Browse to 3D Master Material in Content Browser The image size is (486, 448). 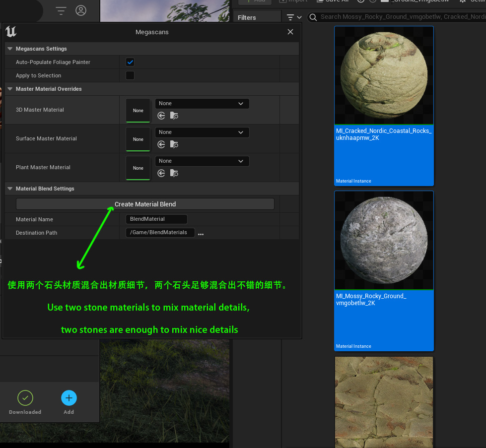click(174, 115)
